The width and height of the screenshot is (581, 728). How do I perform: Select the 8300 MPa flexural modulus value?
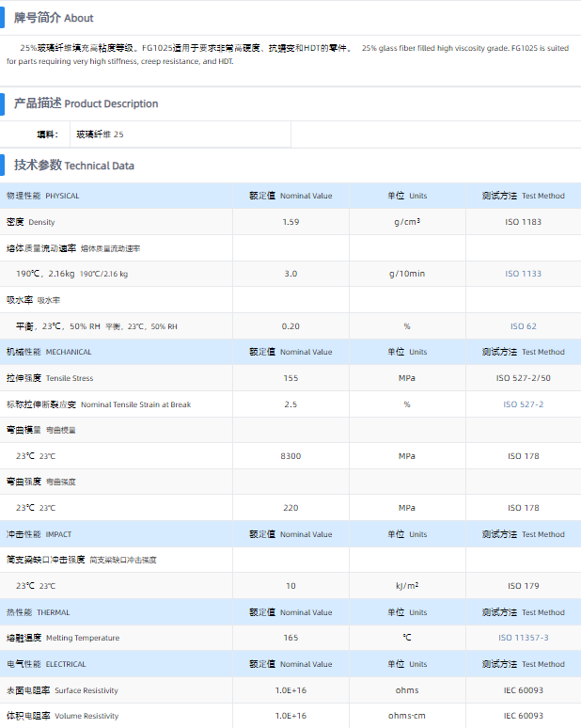point(290,455)
